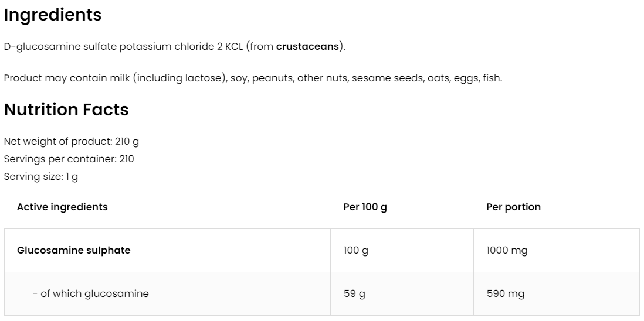Click the 'Per 100 g' column header

point(365,207)
